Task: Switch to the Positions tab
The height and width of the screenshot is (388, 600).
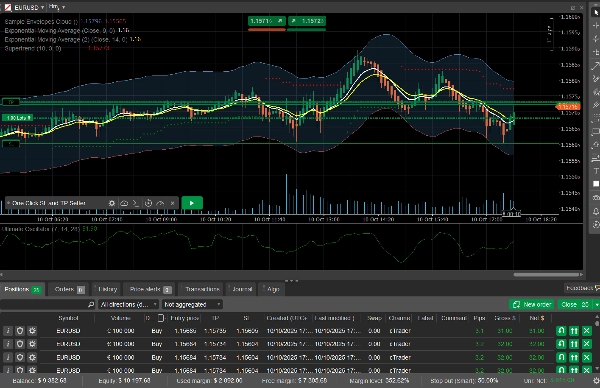Action: (x=22, y=289)
